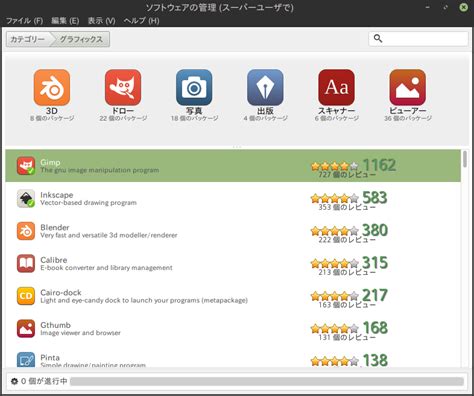Click Cairo-dock's 217 score
Screen dimensions: 474x396
click(x=375, y=295)
